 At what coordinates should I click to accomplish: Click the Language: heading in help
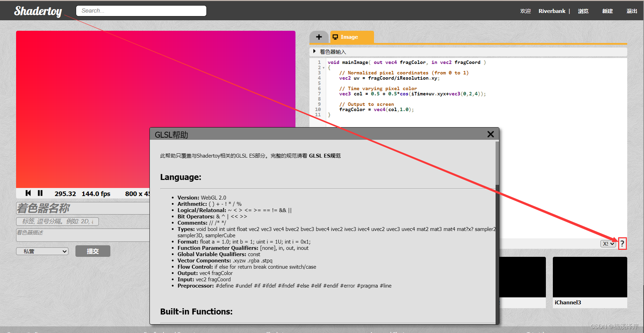(181, 177)
